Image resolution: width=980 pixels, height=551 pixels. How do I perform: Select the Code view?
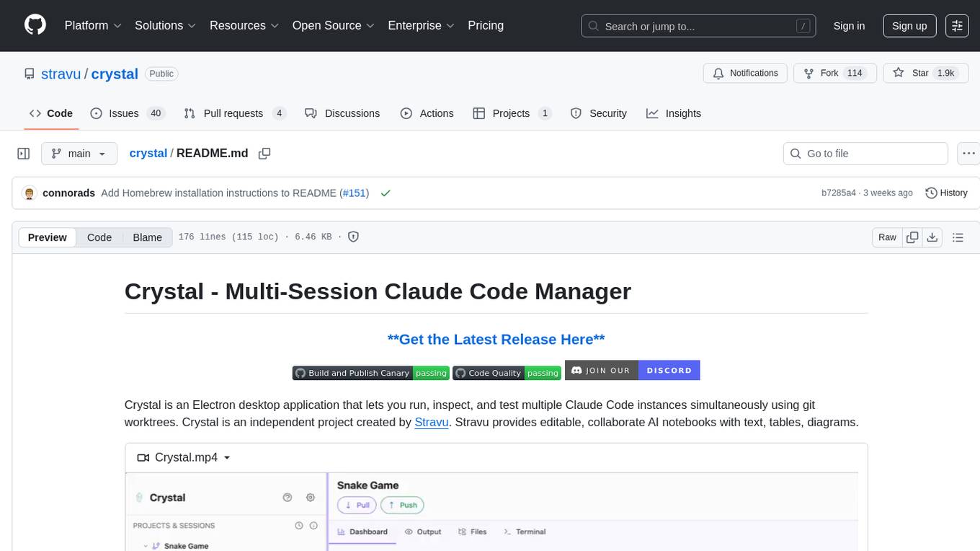pyautogui.click(x=99, y=237)
